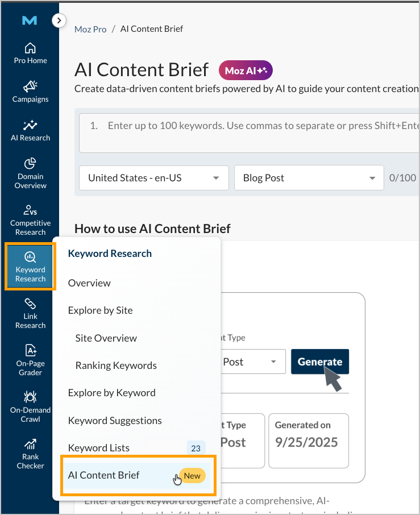Click the Moz logo icon
The width and height of the screenshot is (420, 515).
(x=30, y=20)
